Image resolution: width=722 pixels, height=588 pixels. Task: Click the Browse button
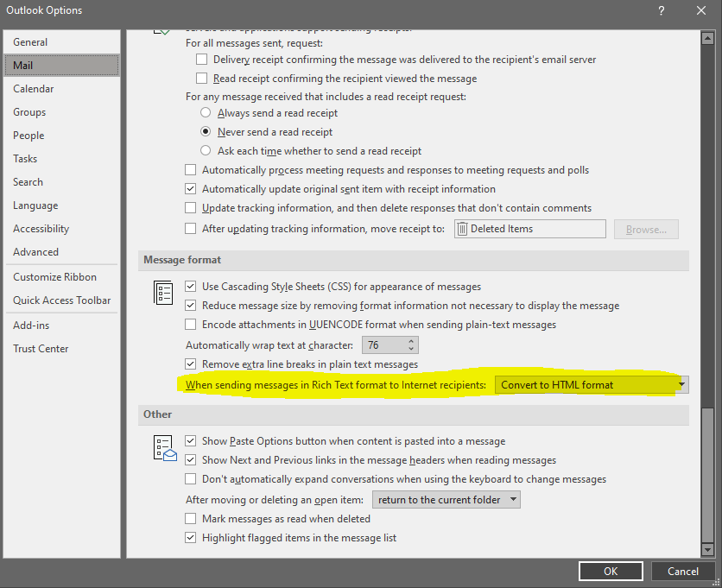(x=646, y=230)
